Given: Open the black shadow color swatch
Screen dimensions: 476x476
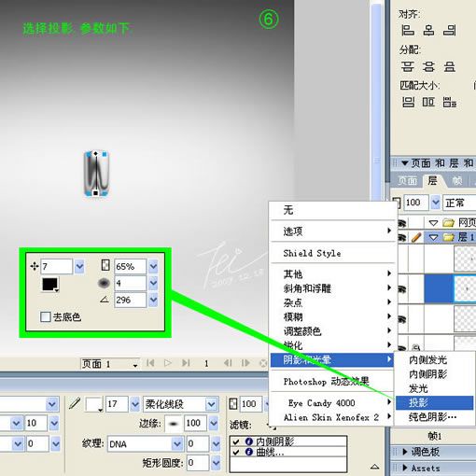Looking at the screenshot, I should point(50,285).
